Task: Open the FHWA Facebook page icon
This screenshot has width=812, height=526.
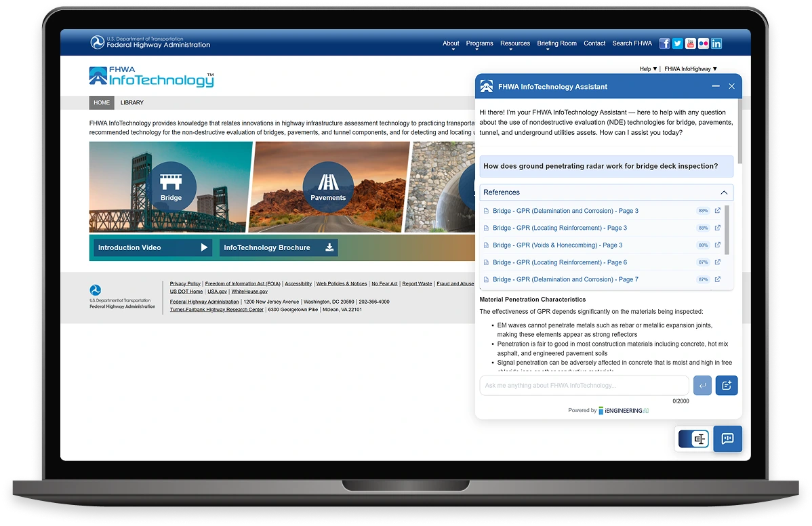Action: pos(664,43)
